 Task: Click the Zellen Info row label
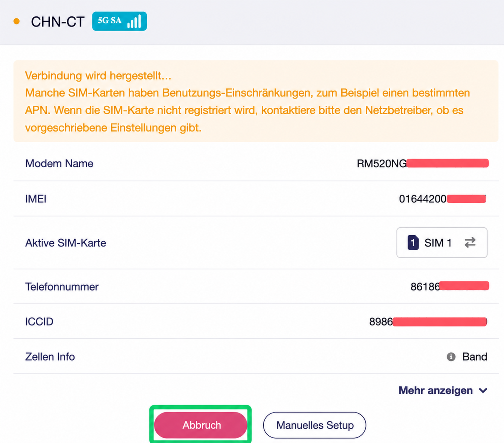[x=50, y=357]
